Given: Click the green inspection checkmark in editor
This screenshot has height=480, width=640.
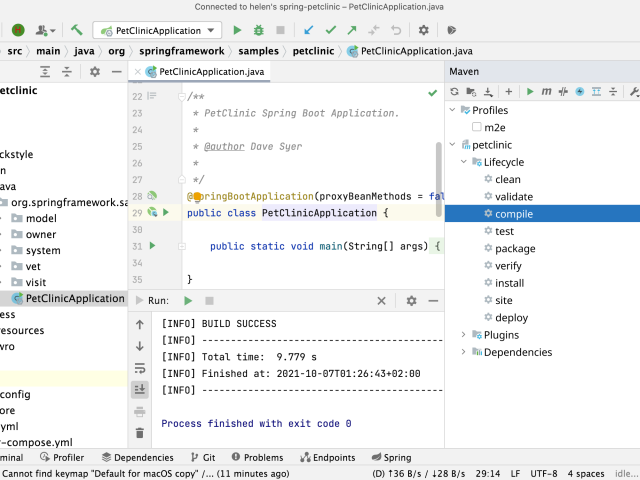Looking at the screenshot, I should 433,93.
